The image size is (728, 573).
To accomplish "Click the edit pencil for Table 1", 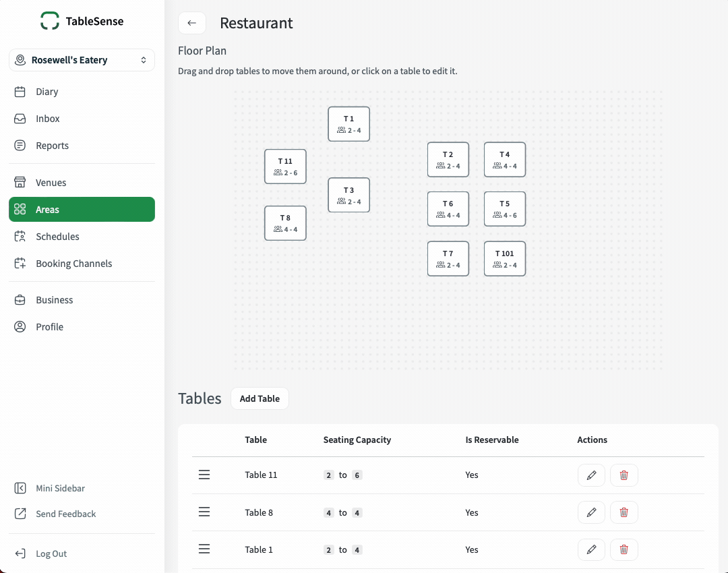I will [591, 549].
